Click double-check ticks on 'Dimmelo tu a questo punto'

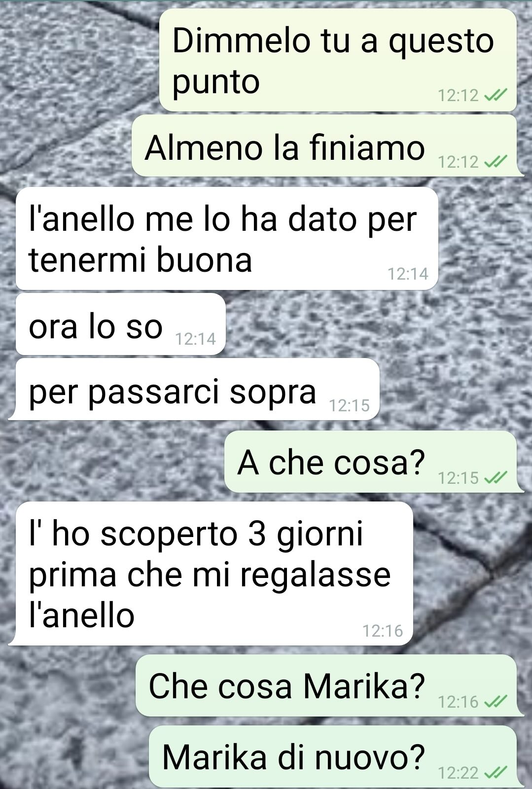[x=495, y=95]
